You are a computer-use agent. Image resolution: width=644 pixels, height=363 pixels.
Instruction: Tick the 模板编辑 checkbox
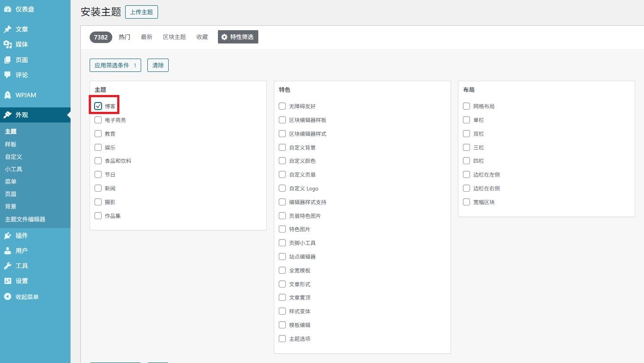pos(282,325)
